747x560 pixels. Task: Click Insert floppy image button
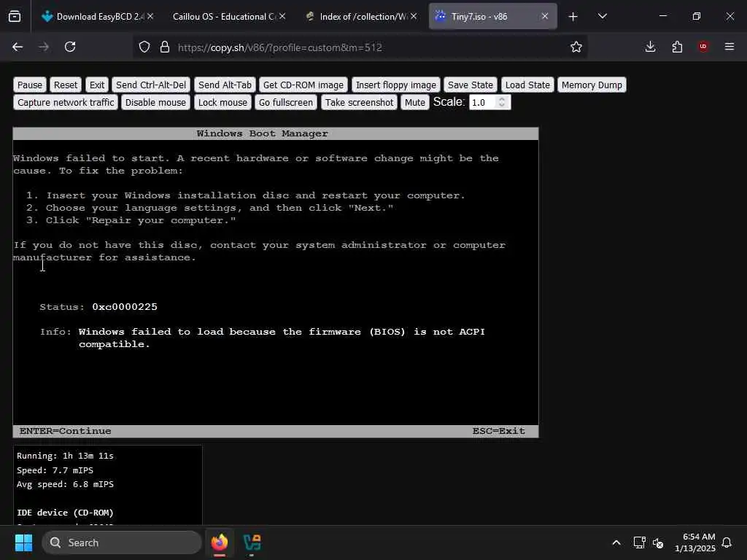pyautogui.click(x=396, y=85)
